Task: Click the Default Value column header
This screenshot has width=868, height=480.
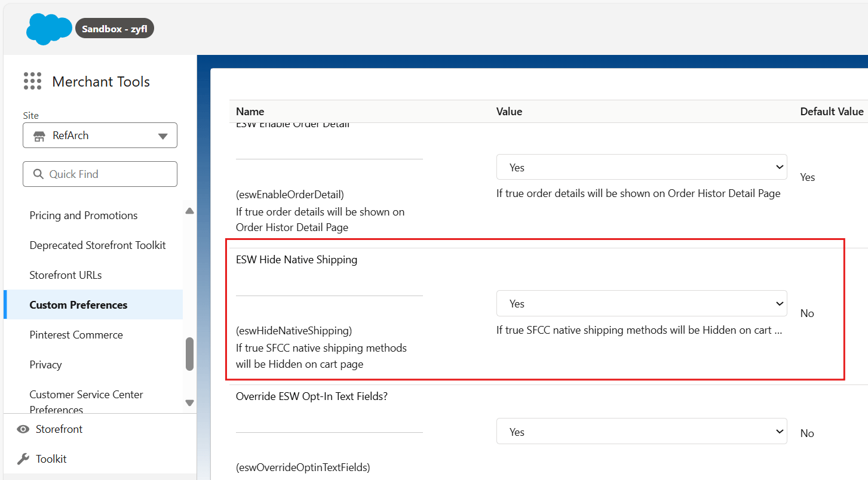Action: (832, 112)
